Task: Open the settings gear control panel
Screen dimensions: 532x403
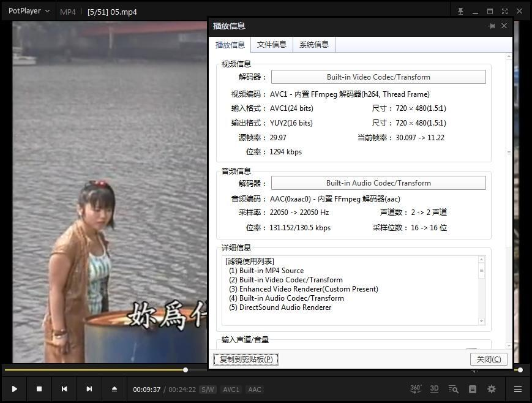Action: (x=492, y=389)
